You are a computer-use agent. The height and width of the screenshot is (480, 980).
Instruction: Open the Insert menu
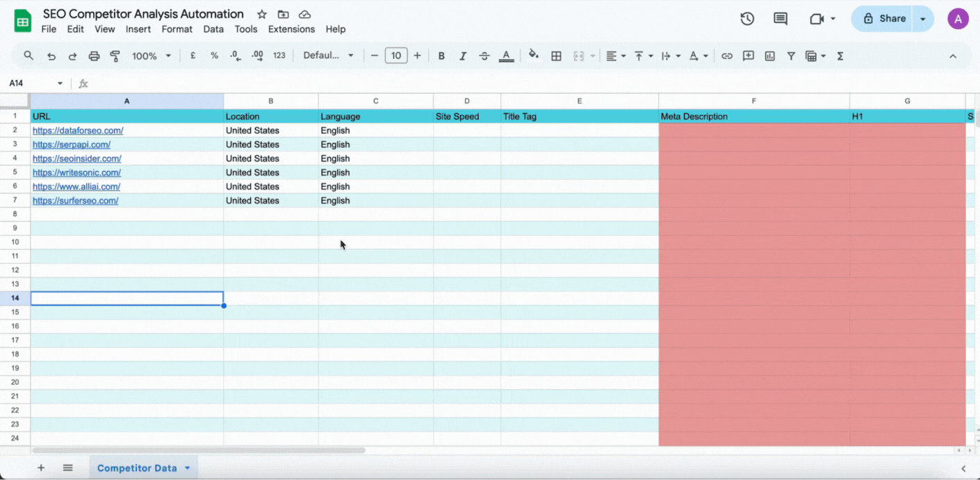[x=138, y=29]
